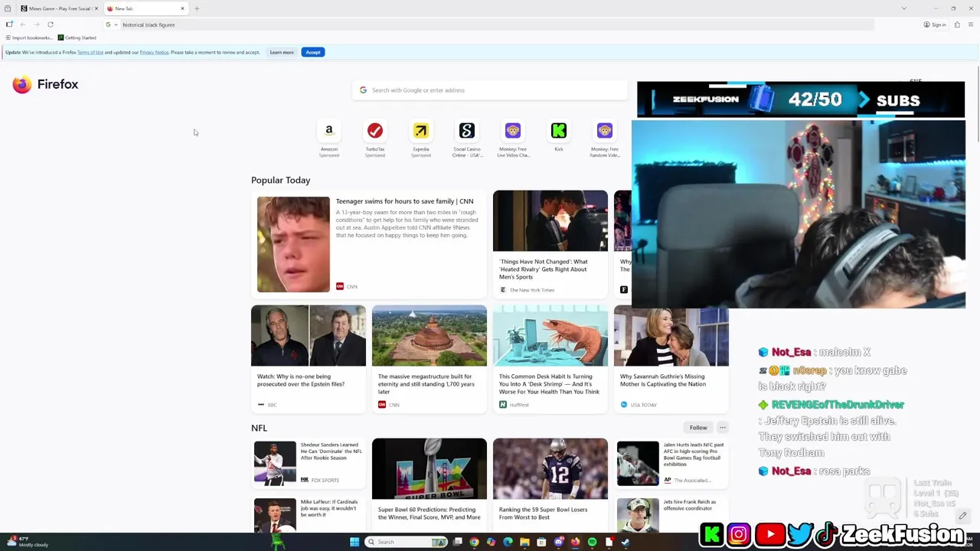Open Import bookmarks from bookmarks toolbar
Viewport: 980px width, 551px height.
click(x=29, y=37)
